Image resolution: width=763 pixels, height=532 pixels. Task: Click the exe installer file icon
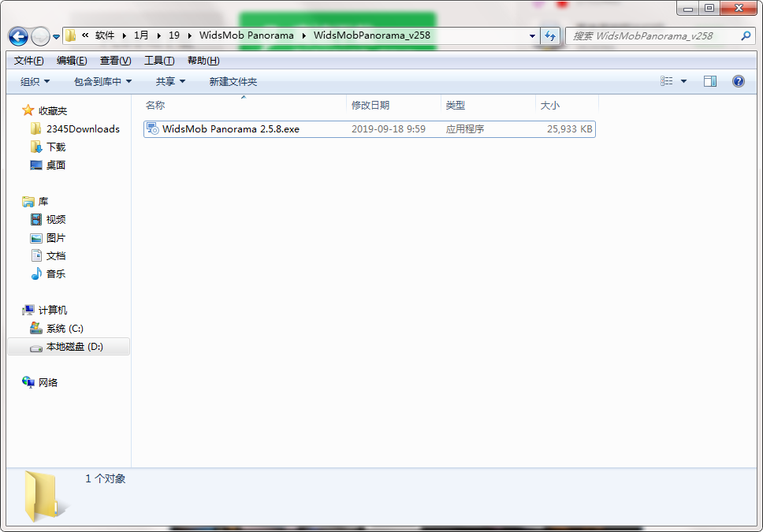(x=153, y=129)
